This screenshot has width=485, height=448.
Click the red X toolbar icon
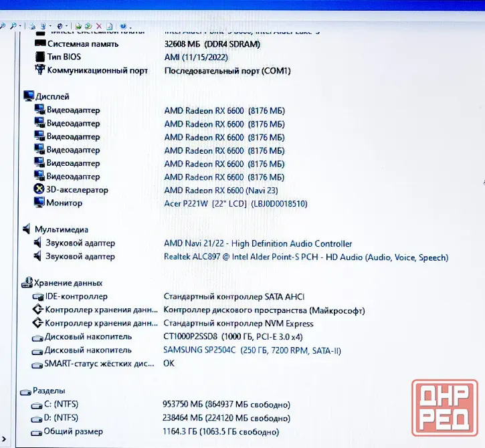click(99, 26)
